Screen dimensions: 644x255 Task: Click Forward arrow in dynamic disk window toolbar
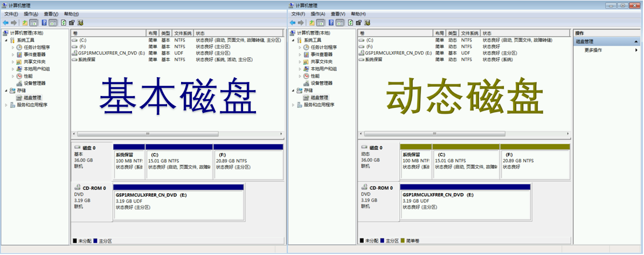(x=301, y=23)
